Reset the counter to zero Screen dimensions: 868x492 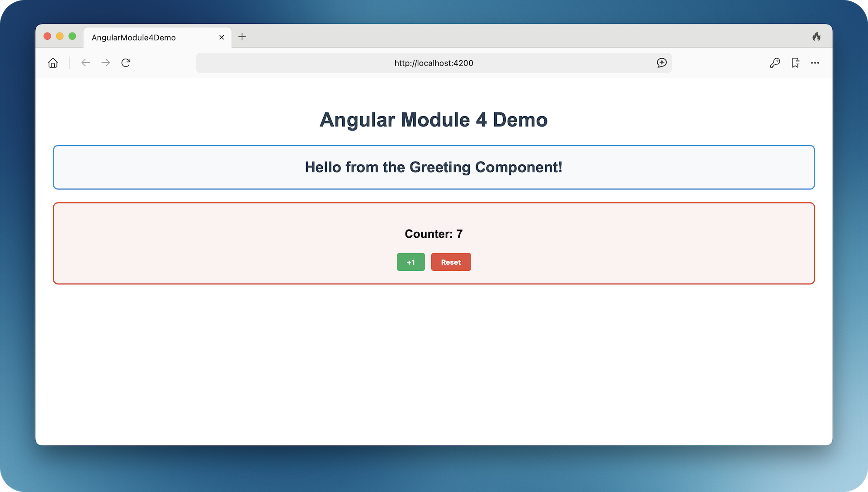click(x=451, y=262)
